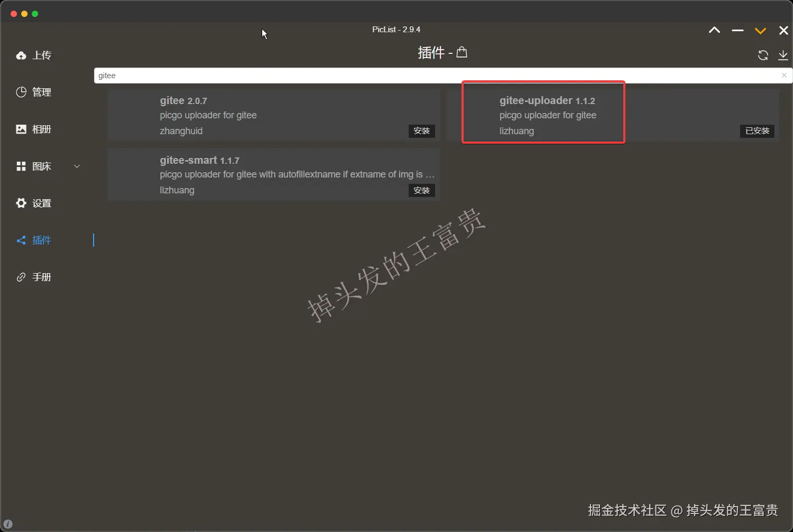
Task: Click the macOS green zoom light
Action: 35,14
